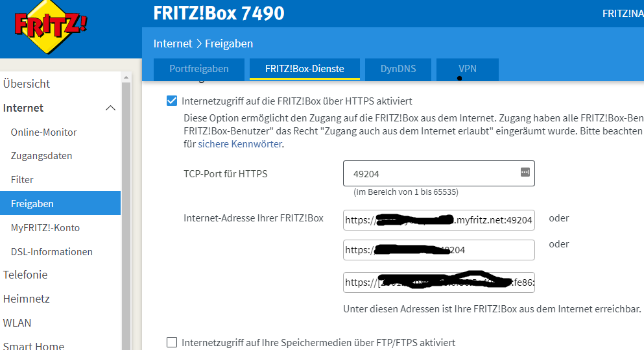Open the Portfreigaben tab

click(199, 69)
